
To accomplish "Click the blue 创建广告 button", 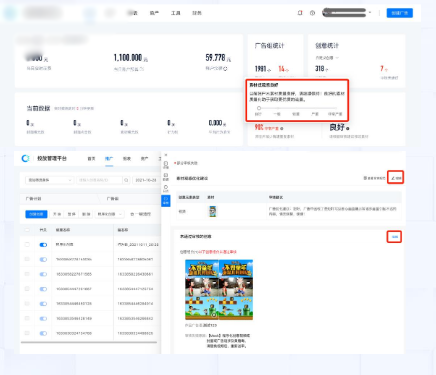I will tap(400, 13).
